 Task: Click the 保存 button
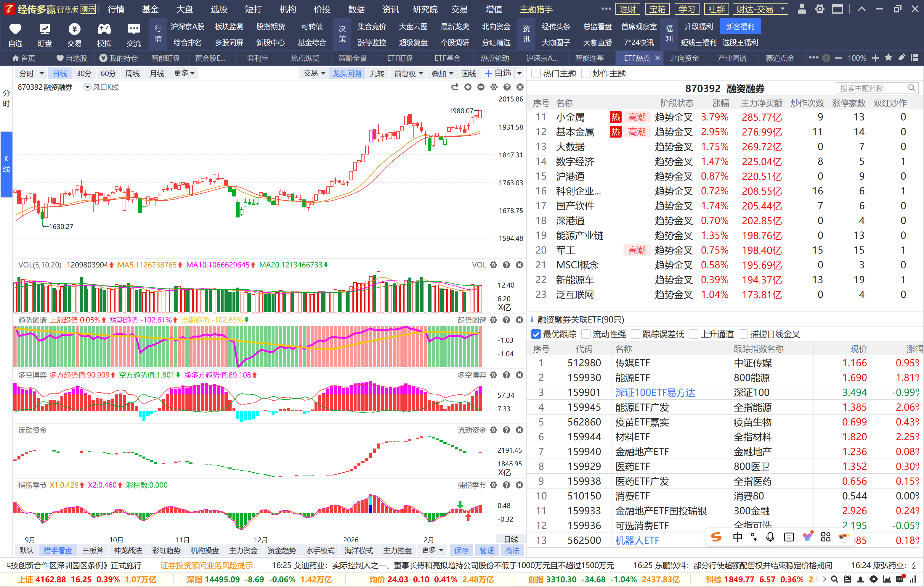[461, 551]
